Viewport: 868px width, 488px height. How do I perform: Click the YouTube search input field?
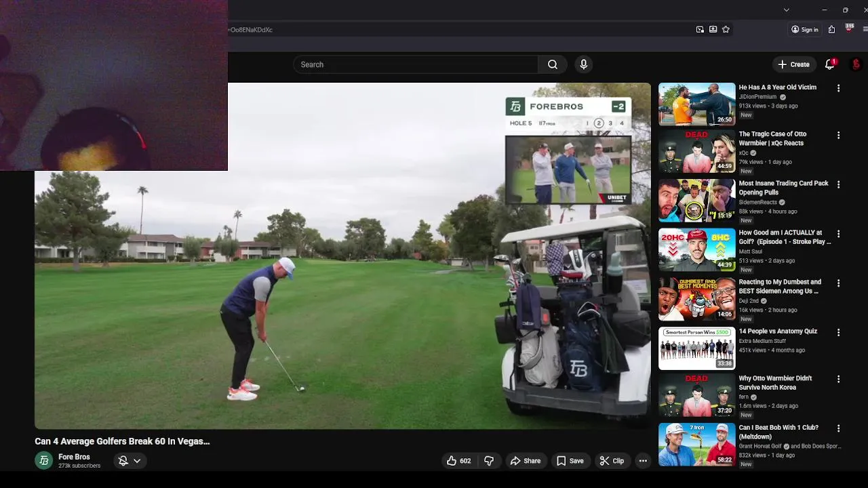[416, 64]
